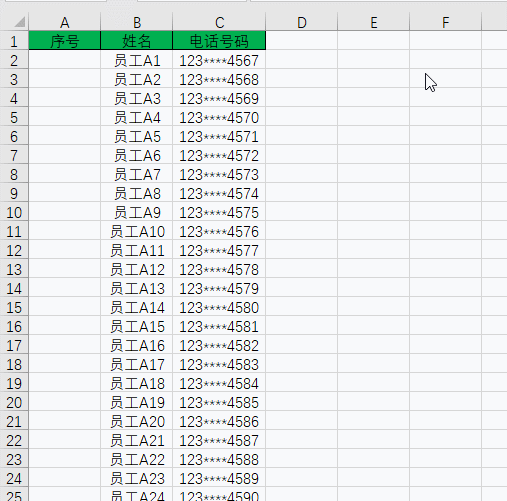This screenshot has height=501, width=507.
Task: Select cell containing 员工A15
Action: click(136, 326)
